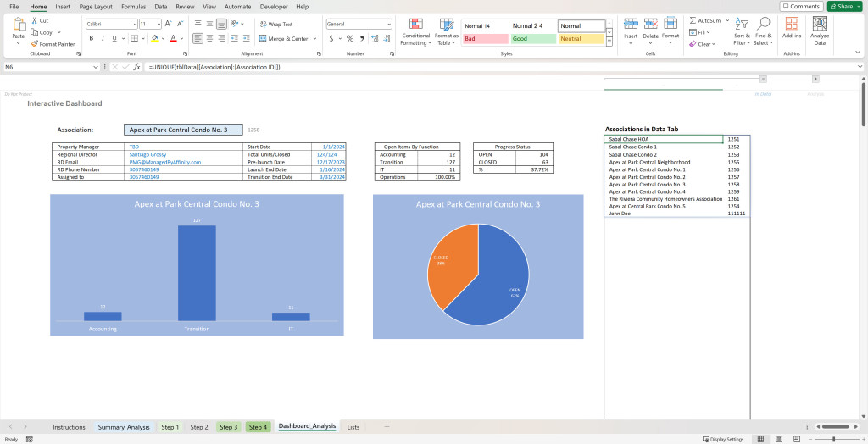Click the Insert cells icon
Image resolution: width=868 pixels, height=444 pixels.
(x=631, y=23)
